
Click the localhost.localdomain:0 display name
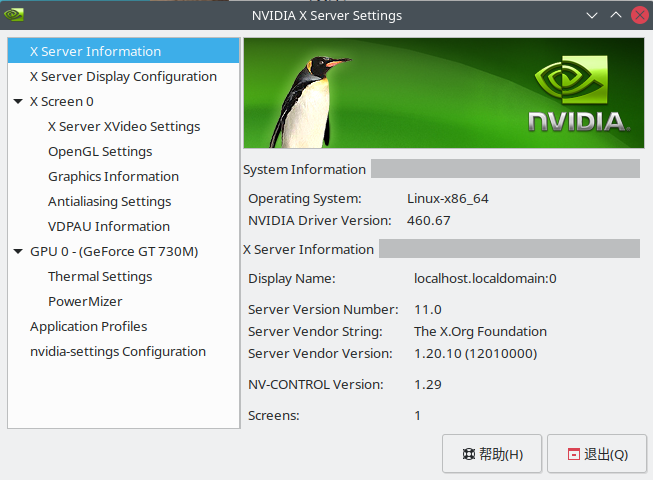485,278
